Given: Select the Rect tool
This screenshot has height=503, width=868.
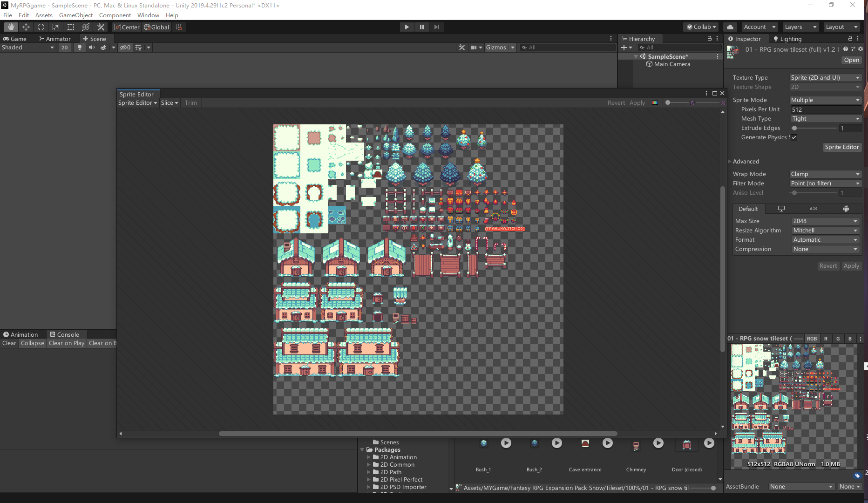Looking at the screenshot, I should click(x=71, y=27).
